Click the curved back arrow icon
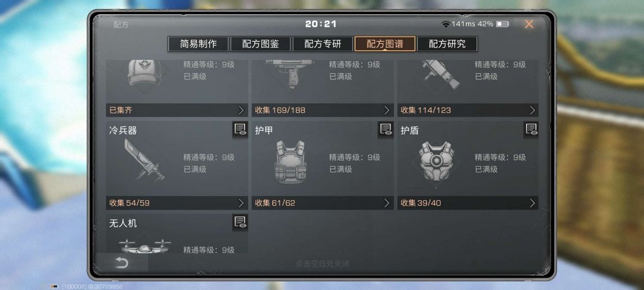Screen dimensions: 644x290 (x=122, y=263)
